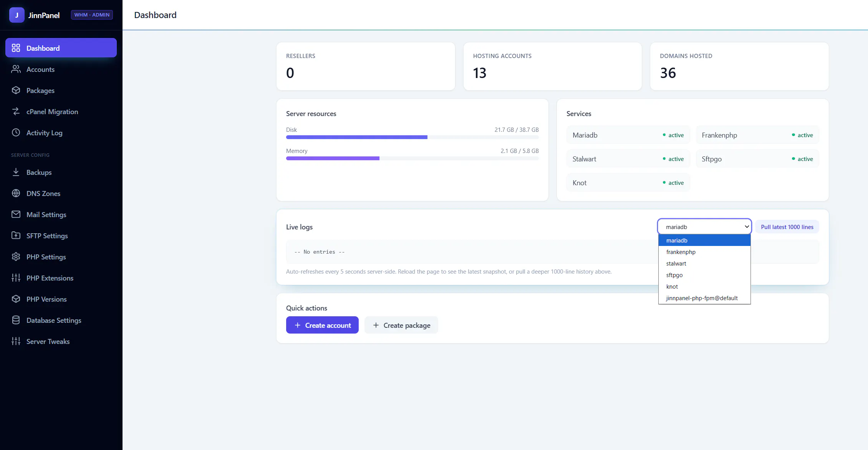Select mariadb in the logs dropdown list
The width and height of the screenshot is (868, 450).
pyautogui.click(x=704, y=241)
